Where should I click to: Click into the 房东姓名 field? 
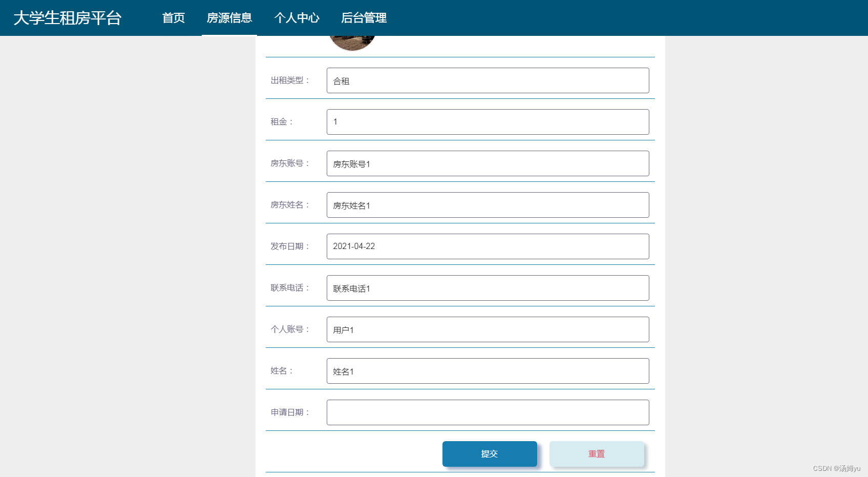coord(488,205)
